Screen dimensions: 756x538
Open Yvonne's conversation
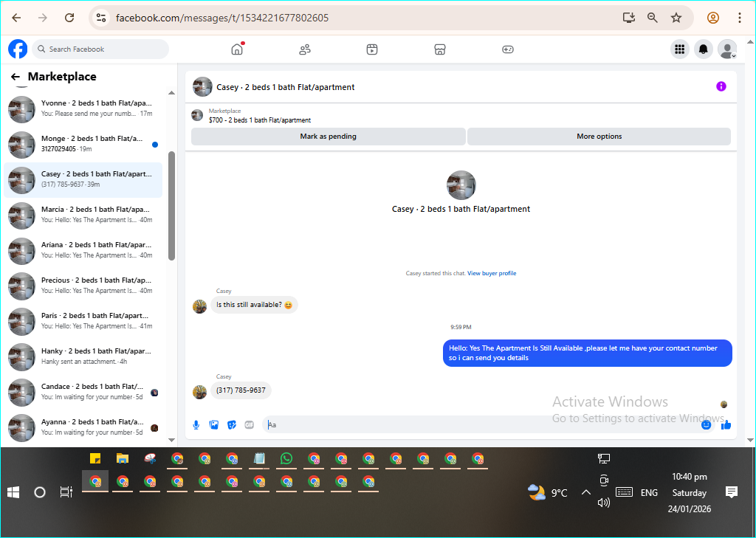83,108
